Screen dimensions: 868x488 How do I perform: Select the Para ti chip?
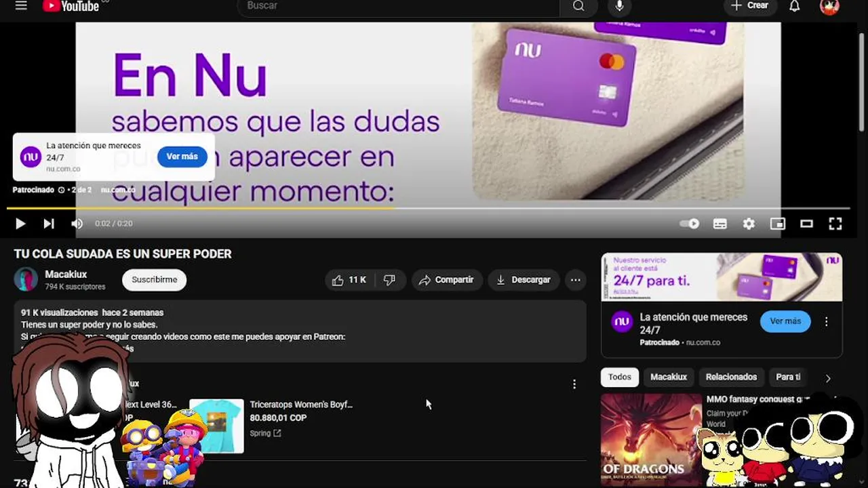coord(788,377)
